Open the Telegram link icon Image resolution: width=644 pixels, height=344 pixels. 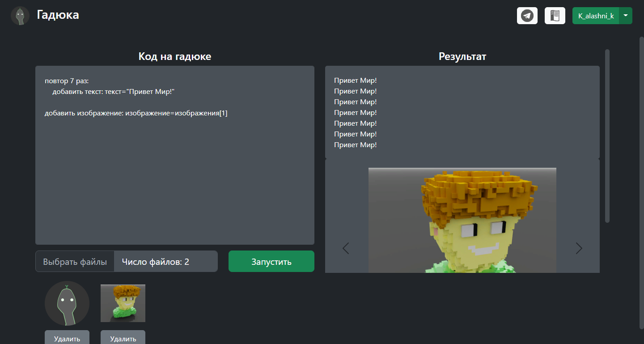coord(527,16)
